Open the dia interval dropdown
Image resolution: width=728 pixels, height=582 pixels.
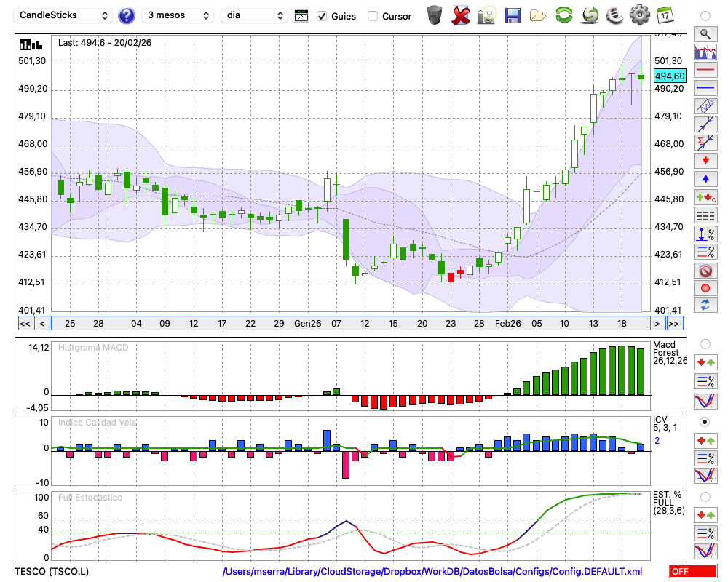coord(254,15)
